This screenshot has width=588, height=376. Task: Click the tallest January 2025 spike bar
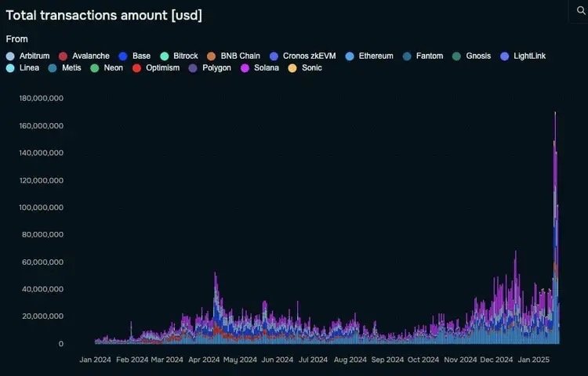[555, 228]
